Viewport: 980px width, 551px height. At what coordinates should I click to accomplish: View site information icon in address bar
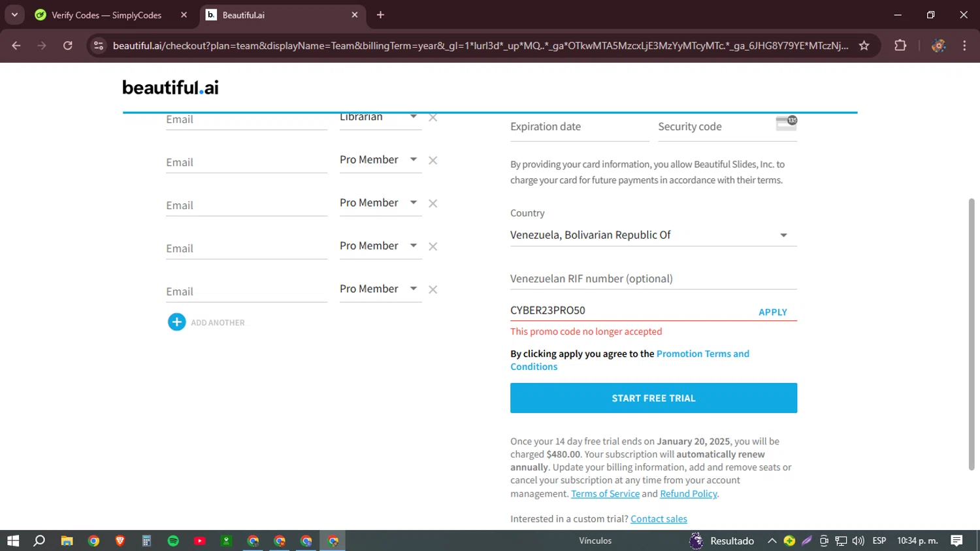[x=99, y=45]
